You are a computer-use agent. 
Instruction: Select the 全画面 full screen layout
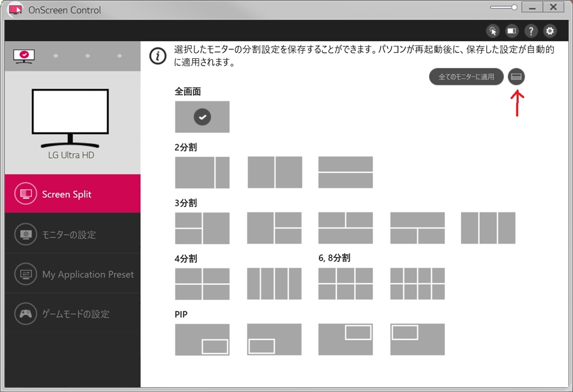click(x=202, y=117)
